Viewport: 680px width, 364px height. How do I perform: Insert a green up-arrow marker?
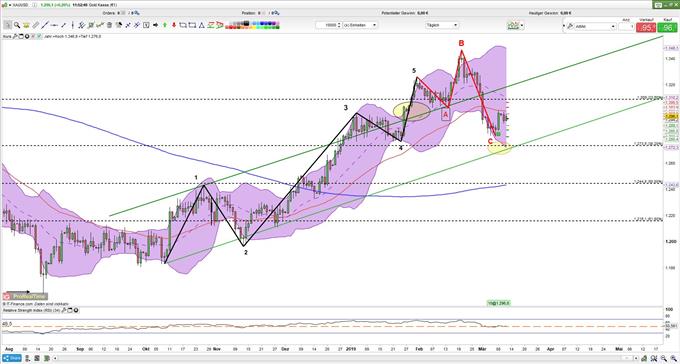pos(165,25)
